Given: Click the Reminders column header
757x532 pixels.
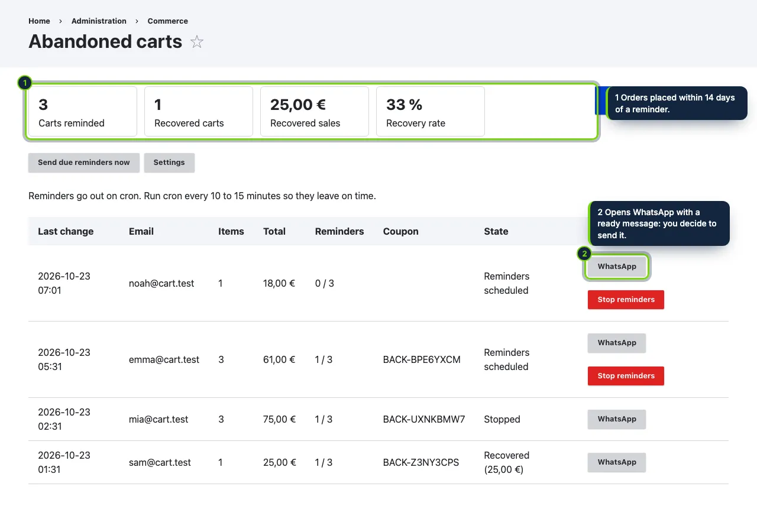Looking at the screenshot, I should [339, 231].
